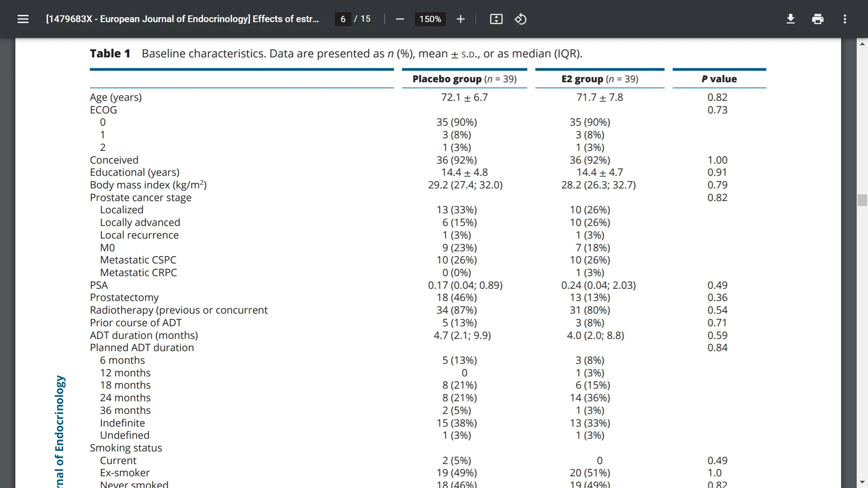Click the 'M0' row label
The image size is (868, 488).
(x=107, y=248)
